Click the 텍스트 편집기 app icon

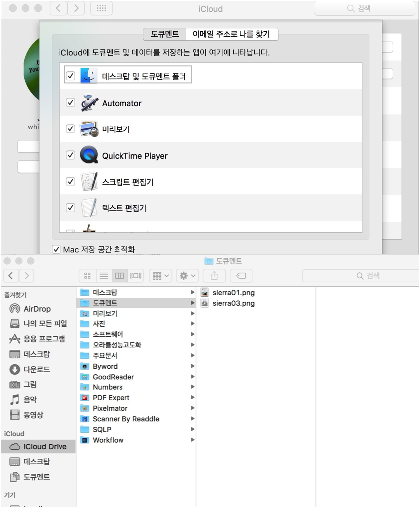pos(89,208)
